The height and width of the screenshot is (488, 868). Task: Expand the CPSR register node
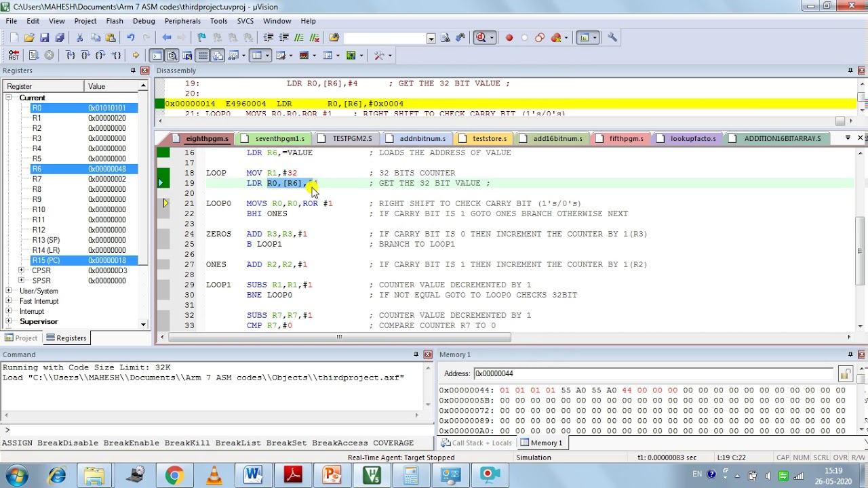21,270
